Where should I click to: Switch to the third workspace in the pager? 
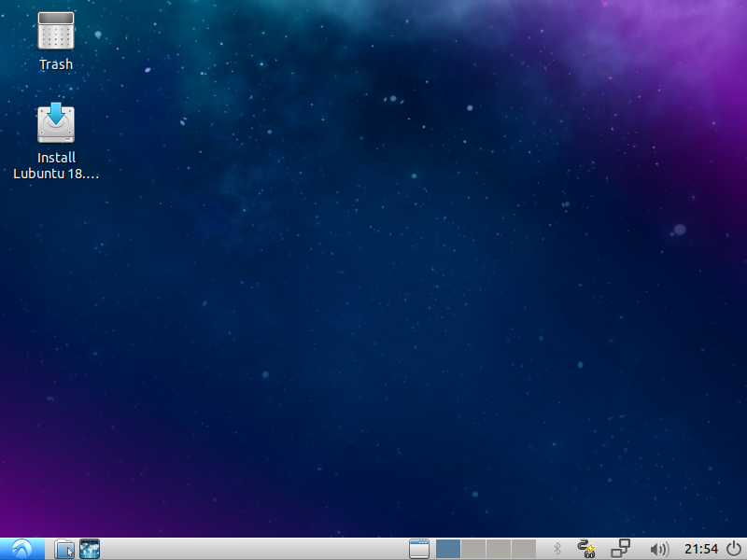click(499, 549)
